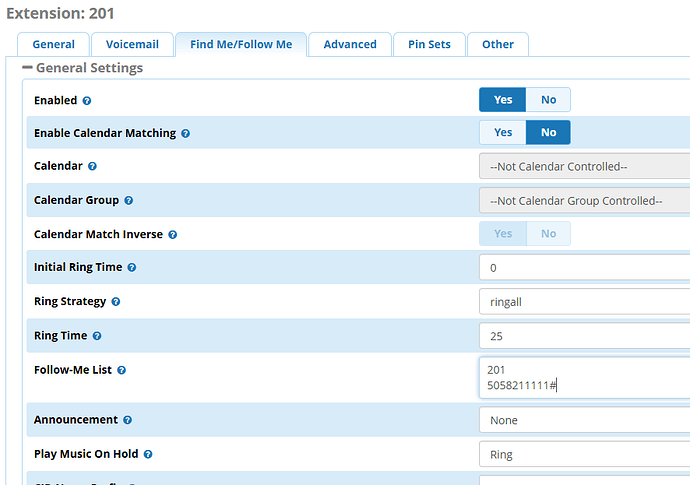
Task: Set Enabled to No
Action: pos(548,100)
